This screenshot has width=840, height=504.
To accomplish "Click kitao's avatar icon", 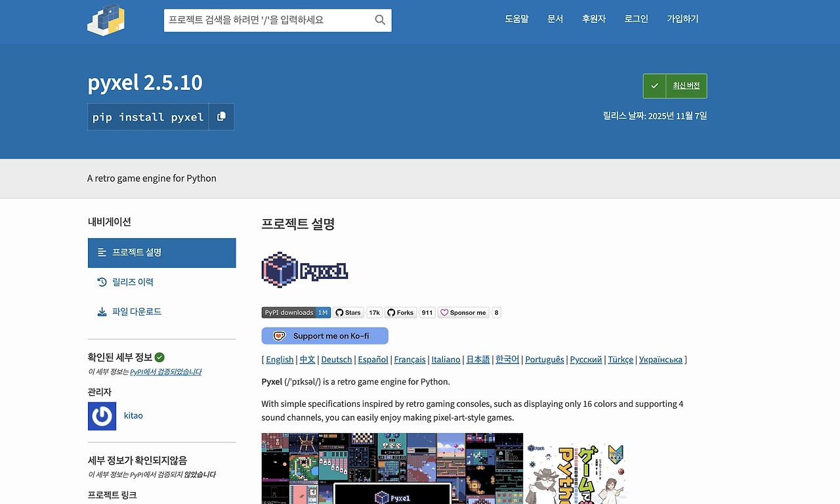I will pos(102,415).
